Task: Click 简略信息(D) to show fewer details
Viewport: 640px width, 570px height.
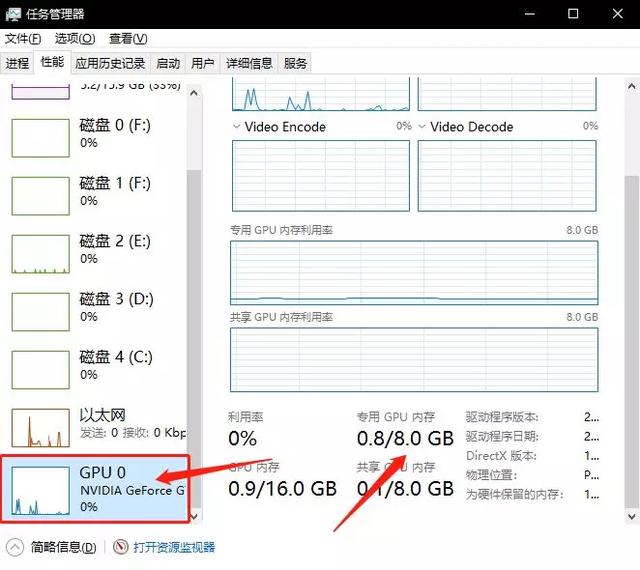Action: click(x=63, y=547)
